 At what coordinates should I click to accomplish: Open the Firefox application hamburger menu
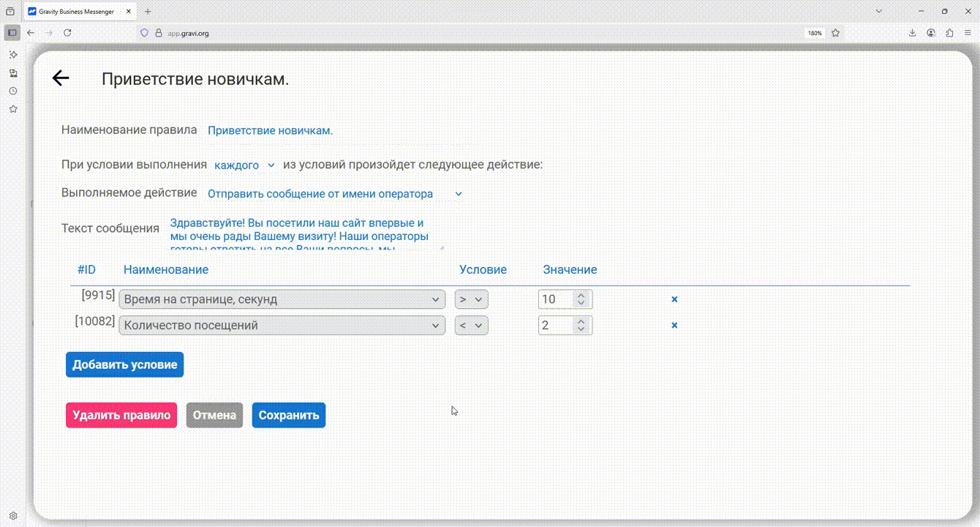(968, 33)
